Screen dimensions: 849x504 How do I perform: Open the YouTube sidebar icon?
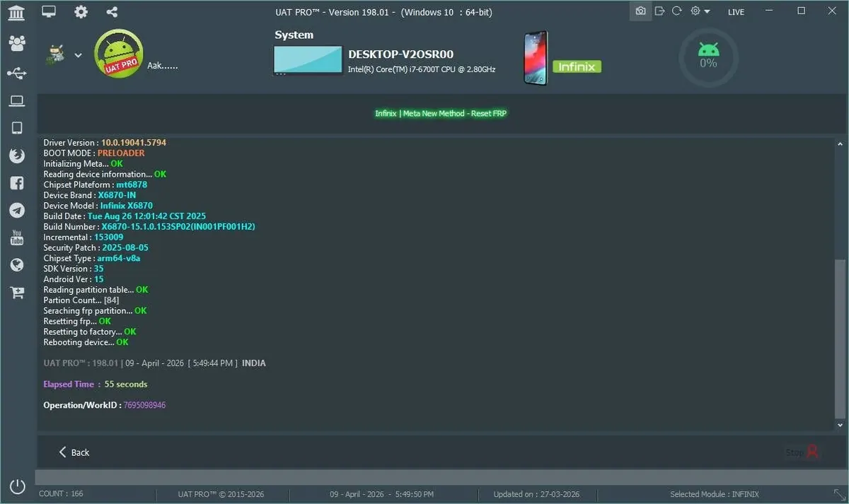(17, 238)
